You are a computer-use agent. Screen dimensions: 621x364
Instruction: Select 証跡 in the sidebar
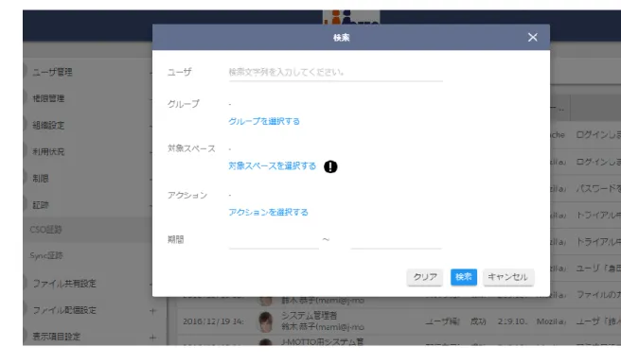(41, 205)
